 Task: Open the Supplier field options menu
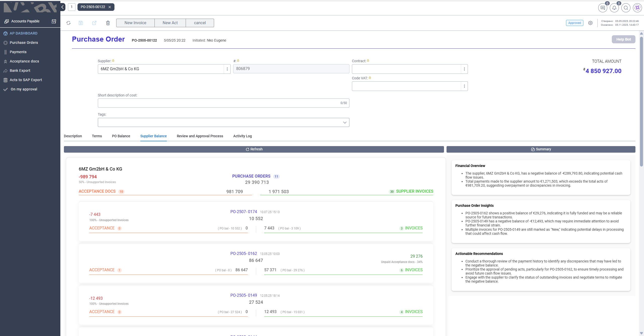click(x=227, y=69)
